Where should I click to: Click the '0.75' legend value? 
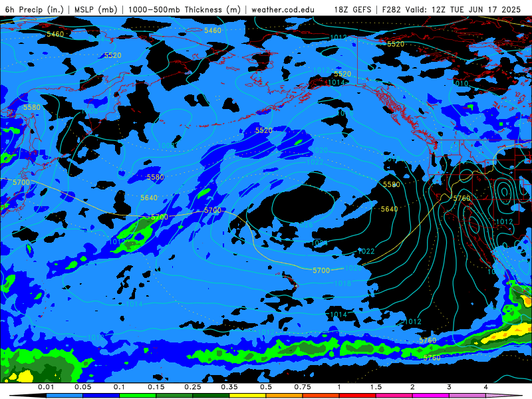pos(303,387)
